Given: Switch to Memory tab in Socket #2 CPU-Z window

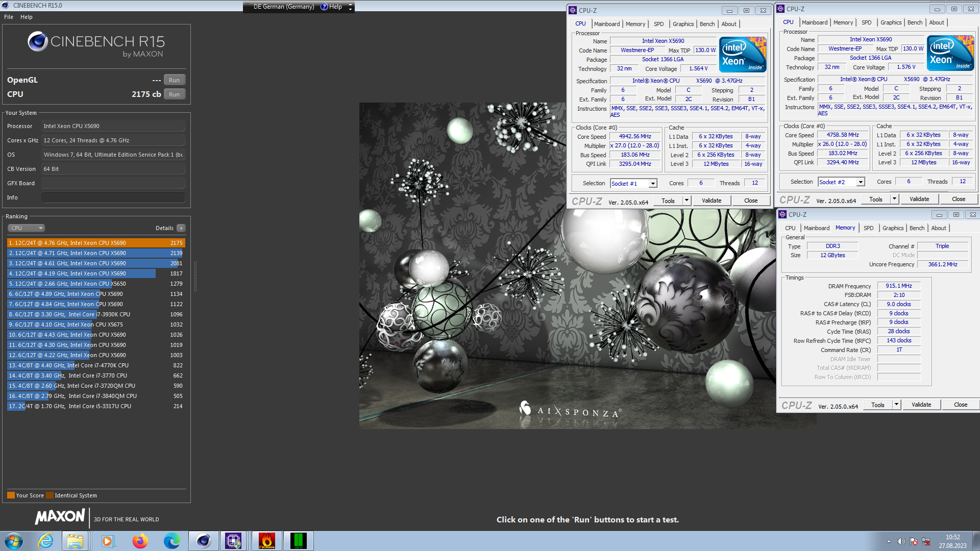Looking at the screenshot, I should pos(843,22).
